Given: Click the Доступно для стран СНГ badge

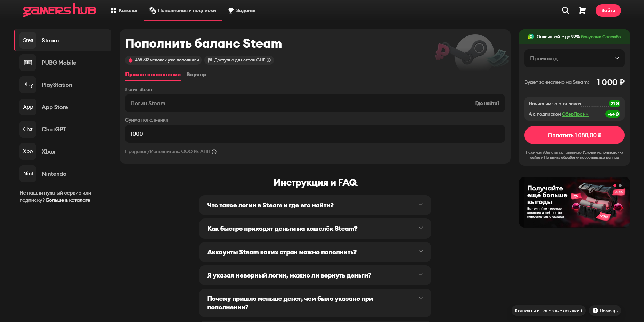Looking at the screenshot, I should click(x=239, y=60).
